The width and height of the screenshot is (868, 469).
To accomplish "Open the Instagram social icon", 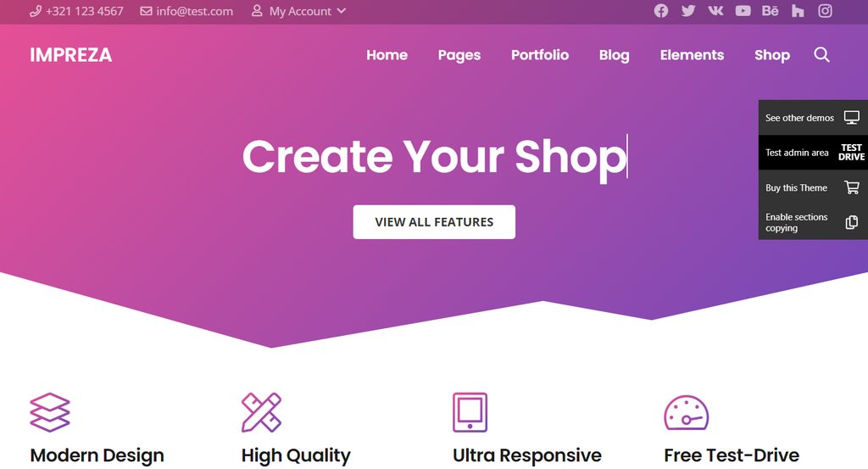I will pyautogui.click(x=826, y=11).
